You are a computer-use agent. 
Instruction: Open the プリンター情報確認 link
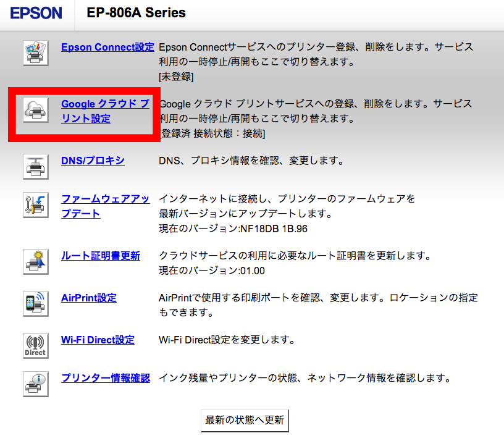[x=106, y=378]
